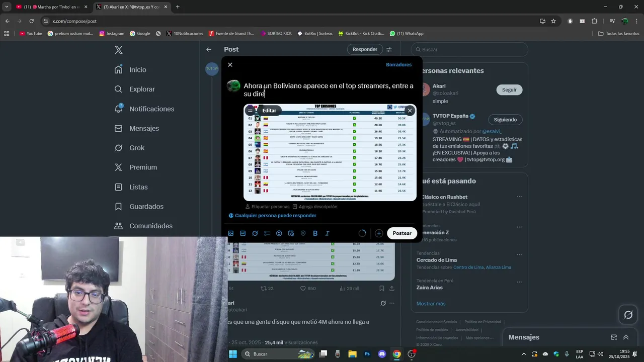The width and height of the screenshot is (644, 362).
Task: Reload the page in Chrome
Action: click(31, 21)
